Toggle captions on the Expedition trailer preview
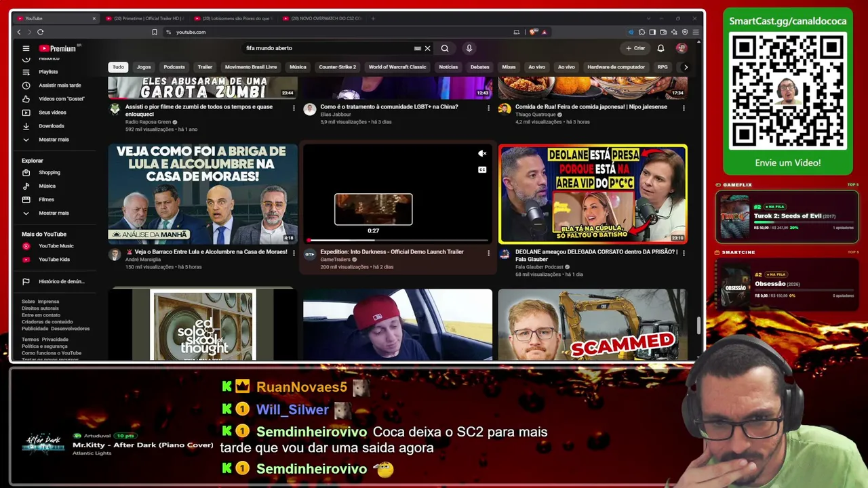868x488 pixels. (482, 169)
